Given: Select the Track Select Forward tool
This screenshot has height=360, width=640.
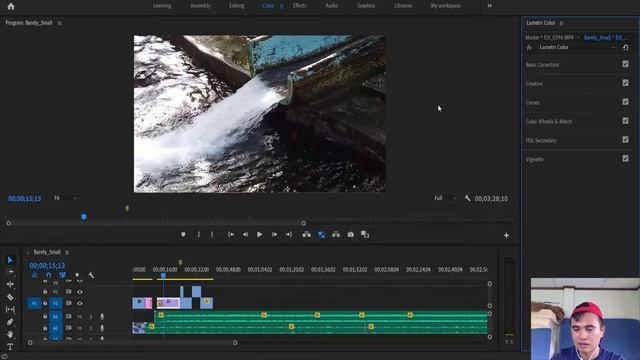Looking at the screenshot, I should coord(10,271).
